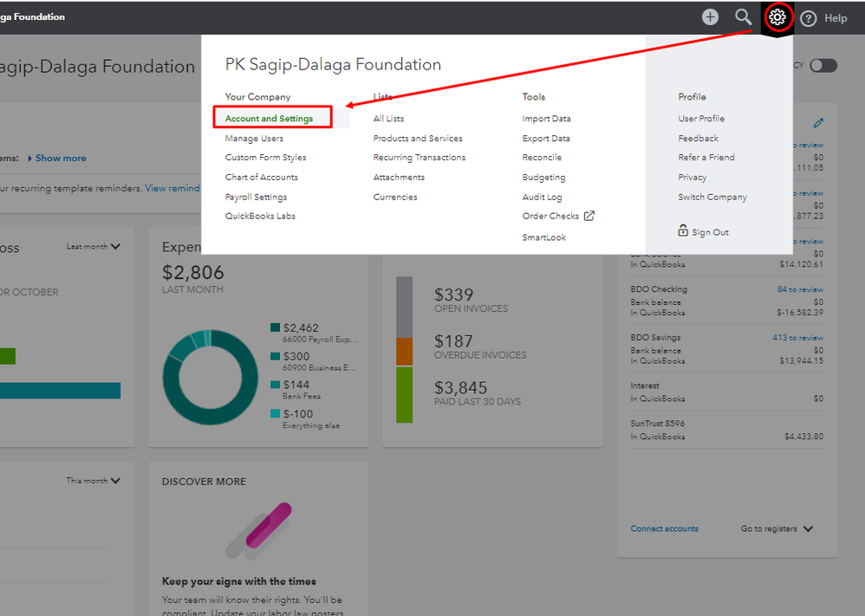Click the plus Create icon in header
The image size is (865, 616).
tap(710, 17)
